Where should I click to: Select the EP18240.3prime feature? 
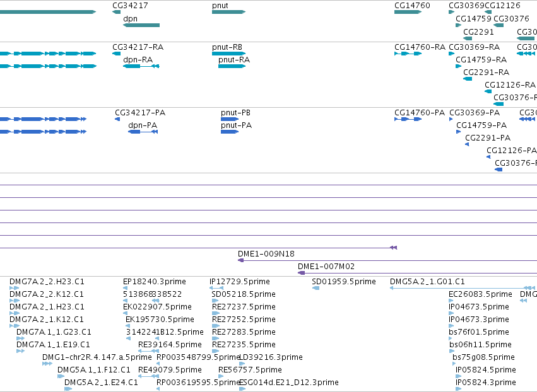[x=125, y=288]
